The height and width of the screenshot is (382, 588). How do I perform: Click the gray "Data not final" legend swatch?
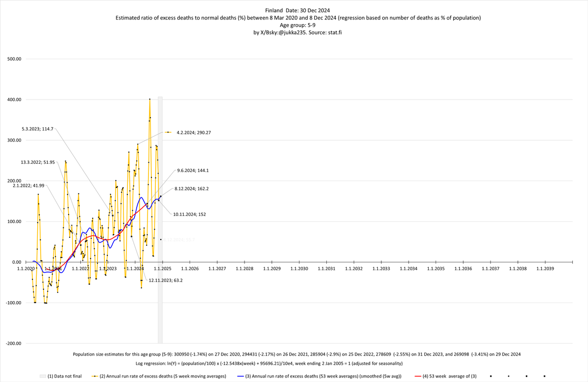[x=43, y=376]
